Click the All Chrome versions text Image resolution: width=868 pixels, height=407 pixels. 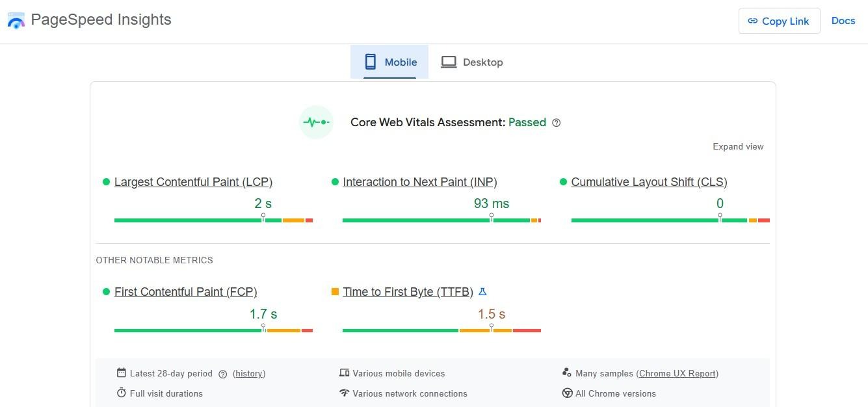616,393
